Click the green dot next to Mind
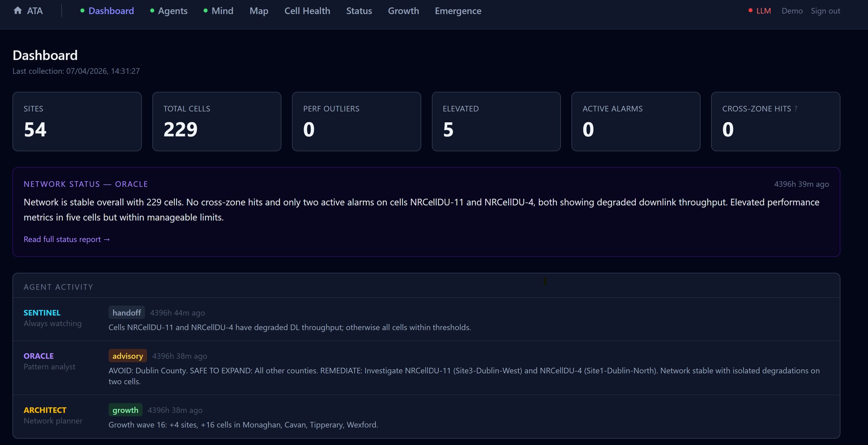This screenshot has height=445, width=868. 206,11
